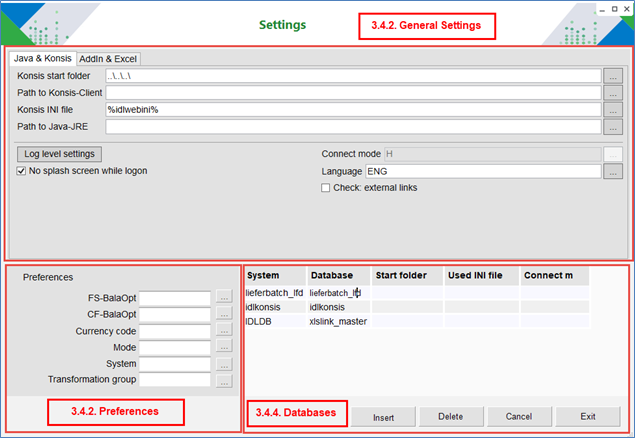Click the Path to Java-JRE field

point(353,127)
